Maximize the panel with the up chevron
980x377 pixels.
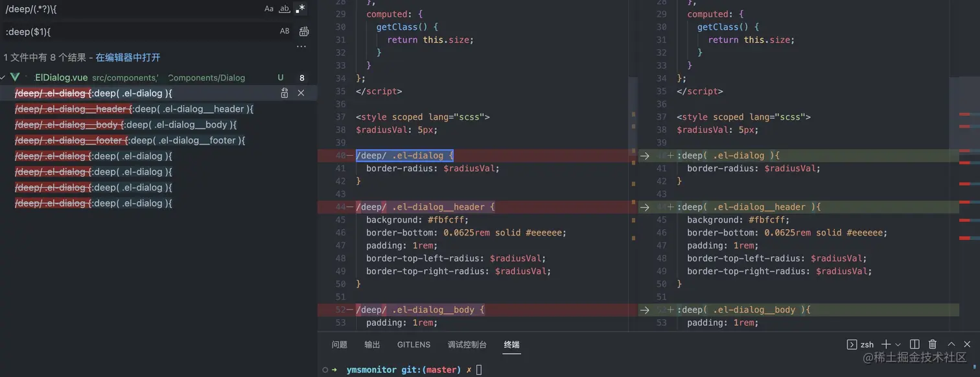coord(951,344)
